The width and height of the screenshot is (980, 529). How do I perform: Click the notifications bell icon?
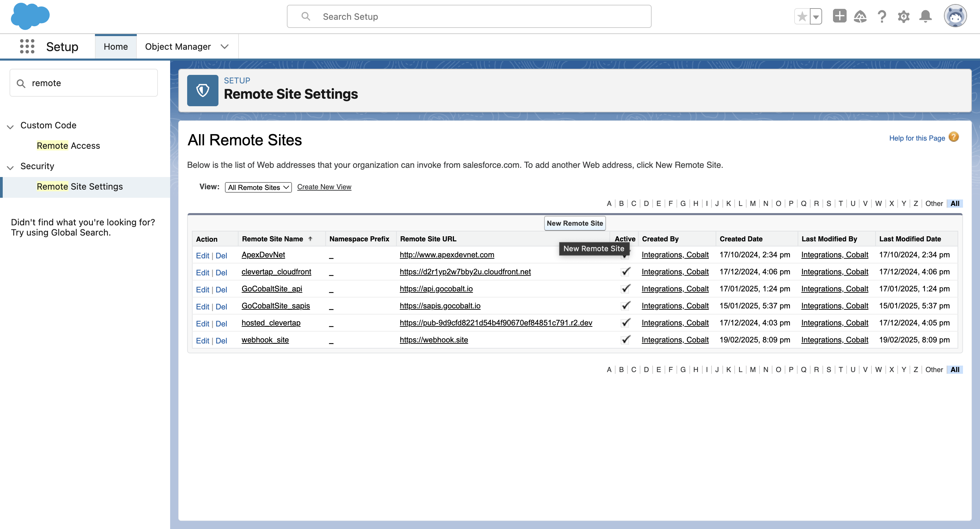(x=926, y=16)
